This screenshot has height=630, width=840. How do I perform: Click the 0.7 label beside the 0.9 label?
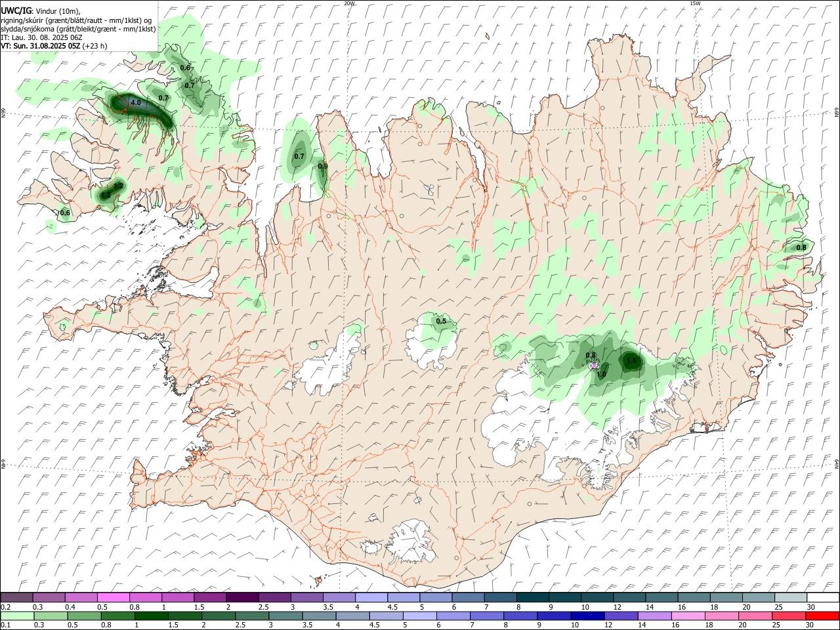[x=299, y=156]
